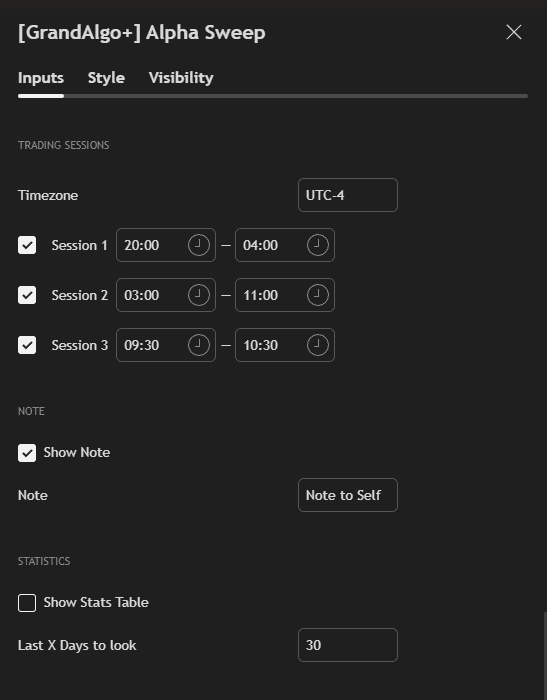Click the Last X Days to look label
547x700 pixels.
coord(77,645)
